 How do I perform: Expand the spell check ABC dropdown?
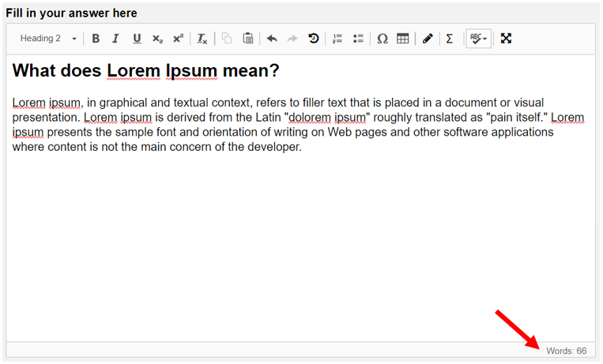click(478, 39)
